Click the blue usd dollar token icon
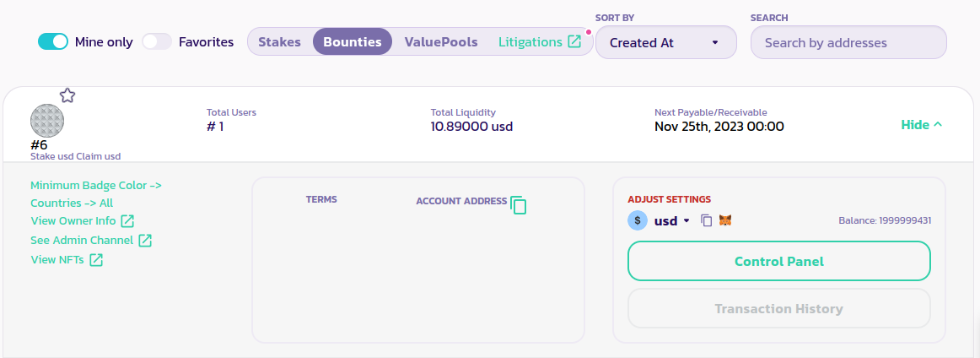The image size is (980, 358). coord(638,220)
